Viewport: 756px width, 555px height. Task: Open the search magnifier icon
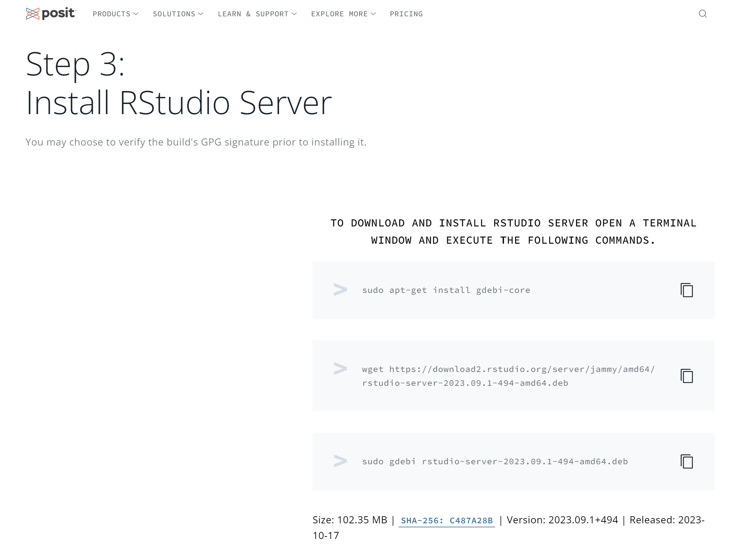(x=703, y=14)
